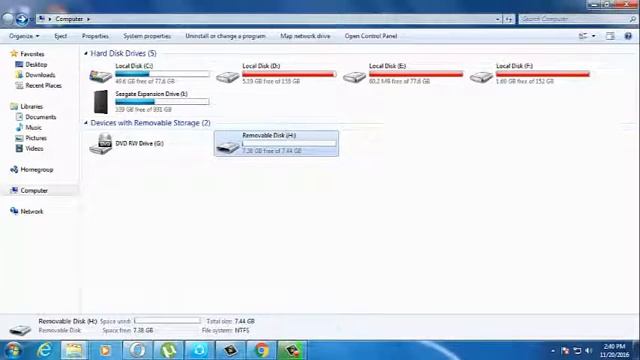This screenshot has height=360, width=640.
Task: Open Windows Explorer taskbar icon
Action: [x=74, y=350]
